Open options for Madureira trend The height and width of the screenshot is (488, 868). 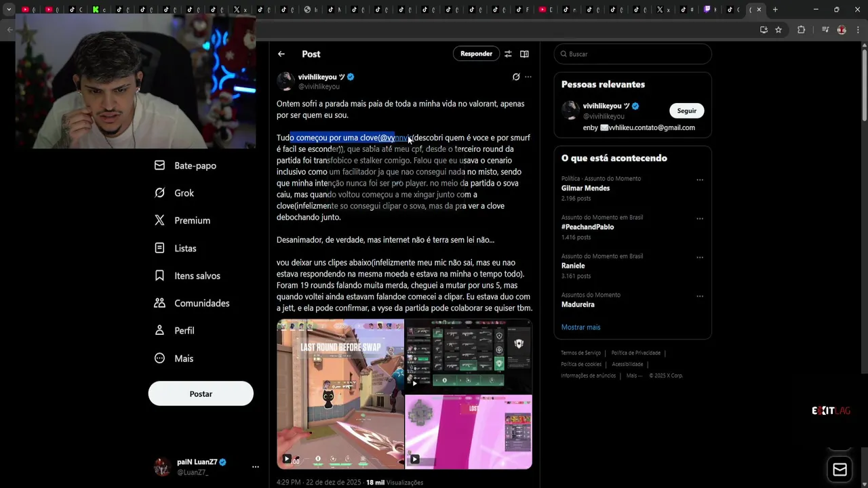click(x=700, y=296)
